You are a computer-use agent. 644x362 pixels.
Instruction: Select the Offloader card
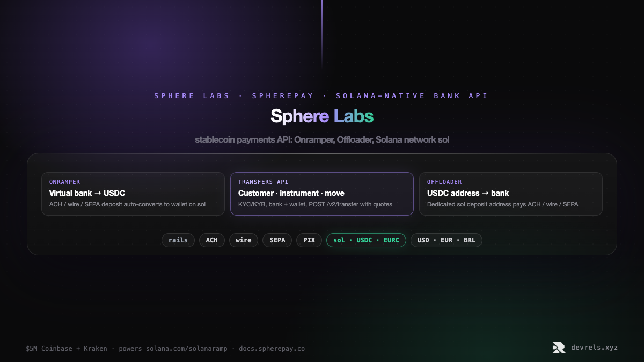coord(511,194)
